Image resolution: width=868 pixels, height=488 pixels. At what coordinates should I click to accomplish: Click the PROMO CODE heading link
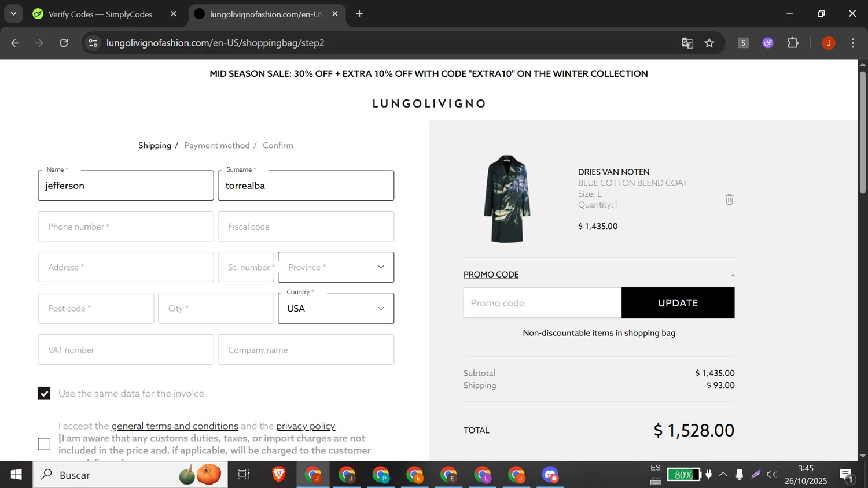[x=491, y=274]
